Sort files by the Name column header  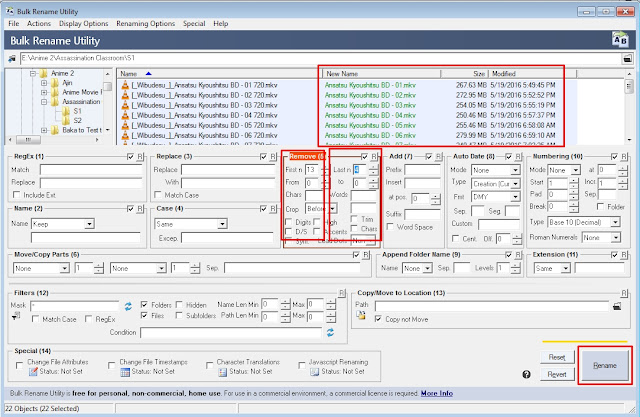tap(218, 73)
